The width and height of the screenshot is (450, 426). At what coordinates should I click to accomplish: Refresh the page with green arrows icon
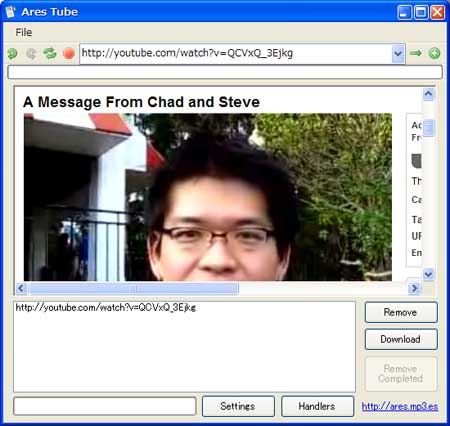point(50,53)
